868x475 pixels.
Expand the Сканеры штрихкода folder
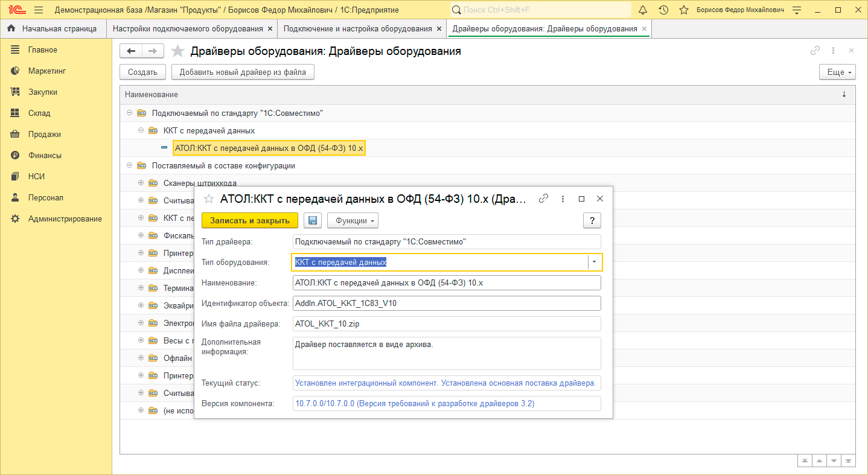141,183
